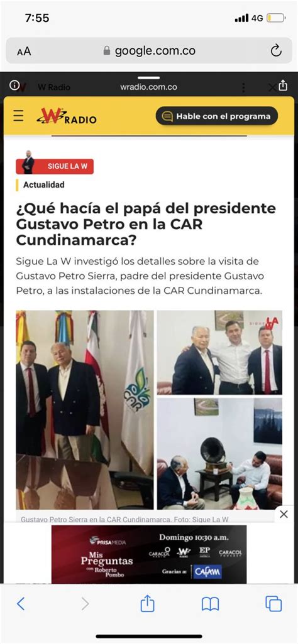The width and height of the screenshot is (298, 644).
Task: Open the three-dot options in preview bar
Action: pos(244,87)
